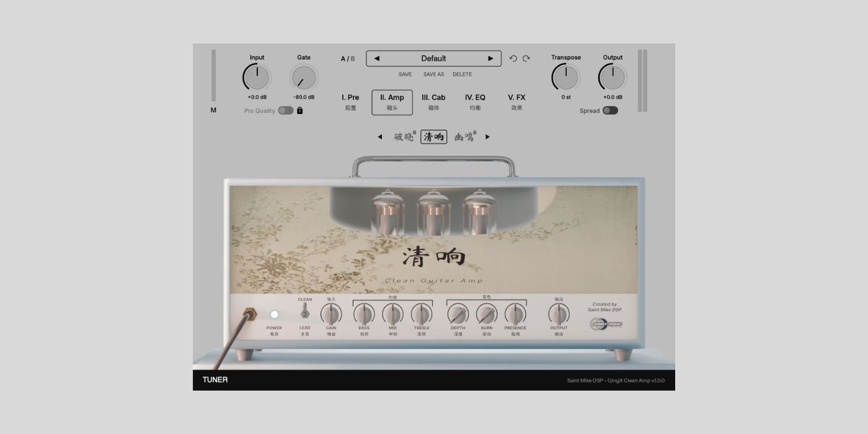Click the lock icon beside Pro Quality
Image resolution: width=868 pixels, height=434 pixels.
pos(300,110)
